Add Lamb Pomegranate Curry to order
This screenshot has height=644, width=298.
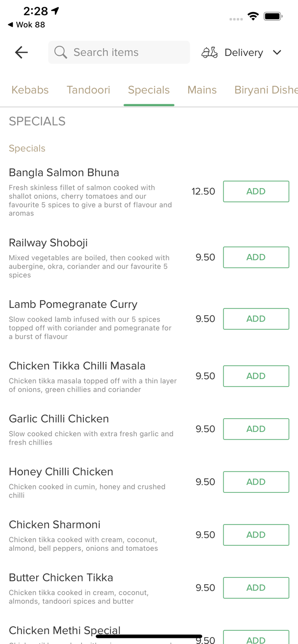click(x=256, y=319)
